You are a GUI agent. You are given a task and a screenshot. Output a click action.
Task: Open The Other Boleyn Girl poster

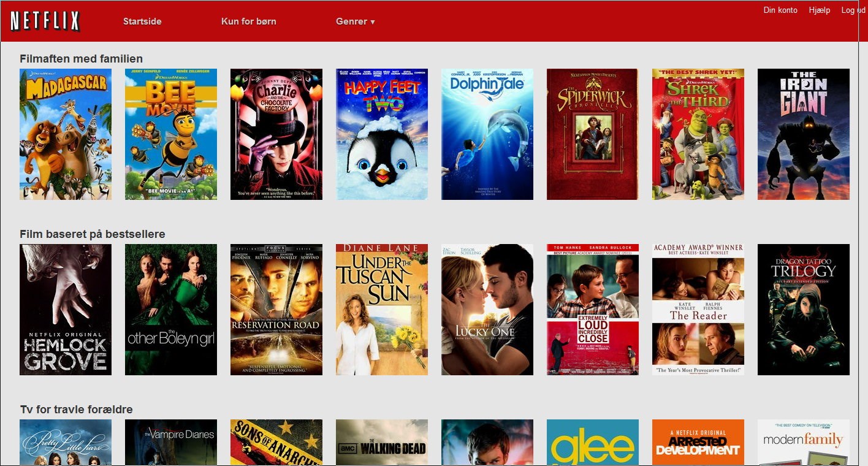pos(171,310)
